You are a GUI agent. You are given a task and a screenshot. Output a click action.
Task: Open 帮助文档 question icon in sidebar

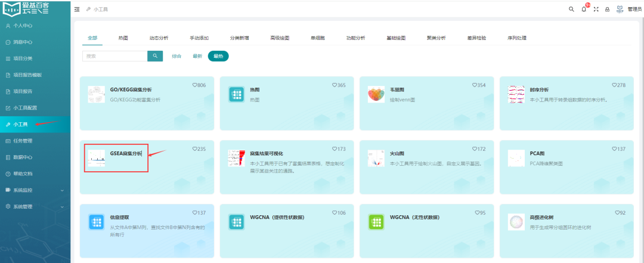pos(8,174)
